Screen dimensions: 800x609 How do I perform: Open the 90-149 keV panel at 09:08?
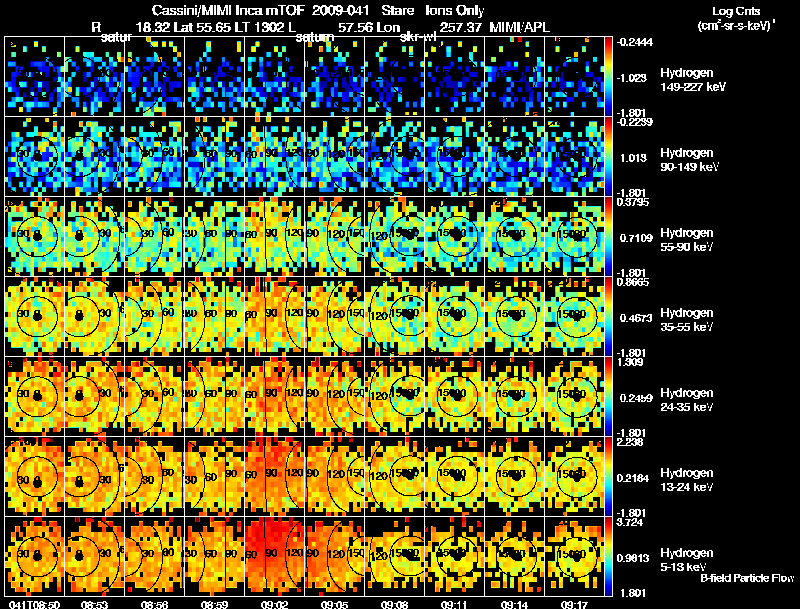[x=394, y=157]
